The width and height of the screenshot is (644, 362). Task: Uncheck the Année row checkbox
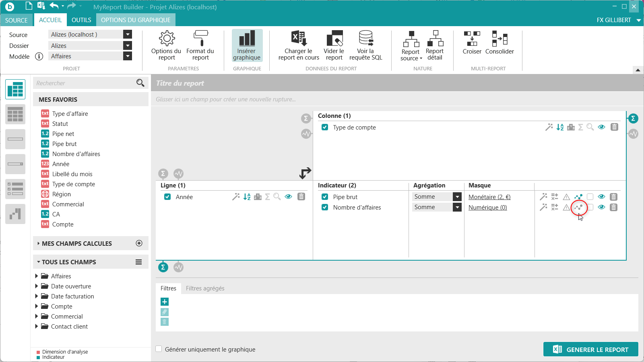tap(167, 197)
